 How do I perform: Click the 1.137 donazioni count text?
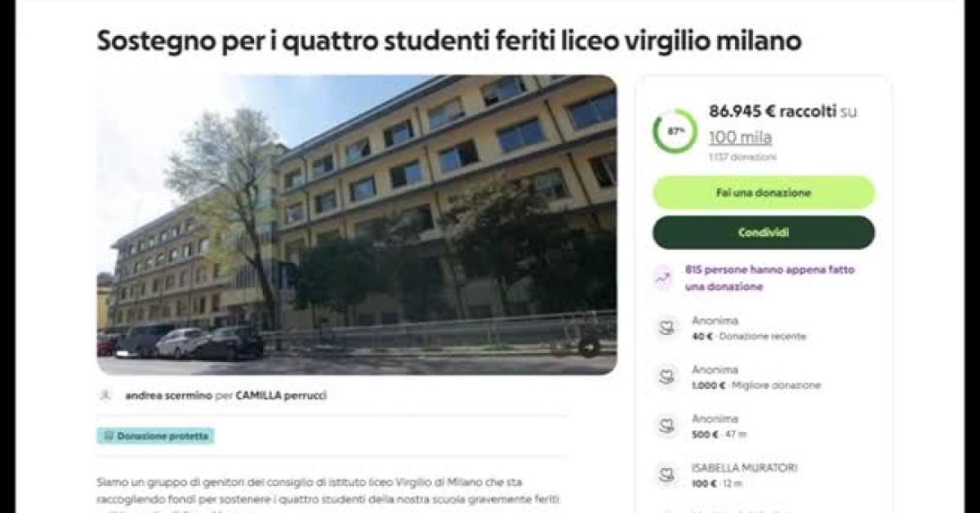point(742,157)
